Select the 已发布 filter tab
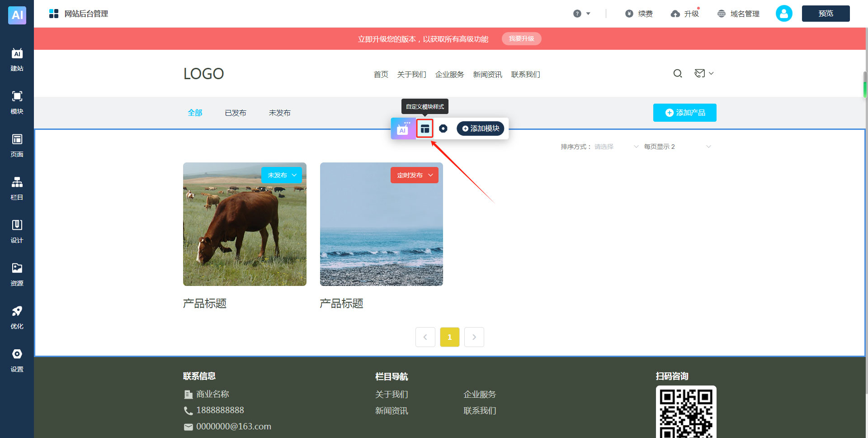The height and width of the screenshot is (438, 868). click(236, 113)
